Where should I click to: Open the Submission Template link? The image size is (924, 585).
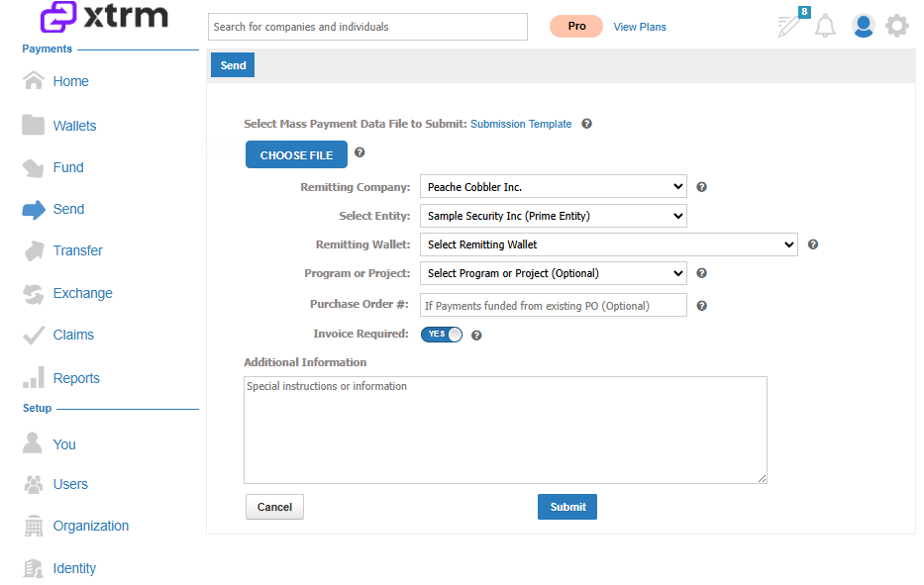point(521,124)
